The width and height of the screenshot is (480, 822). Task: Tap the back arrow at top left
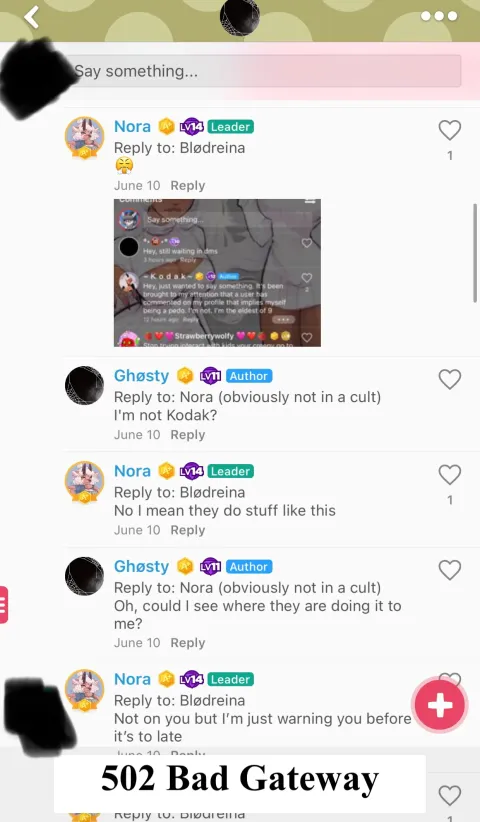(31, 17)
